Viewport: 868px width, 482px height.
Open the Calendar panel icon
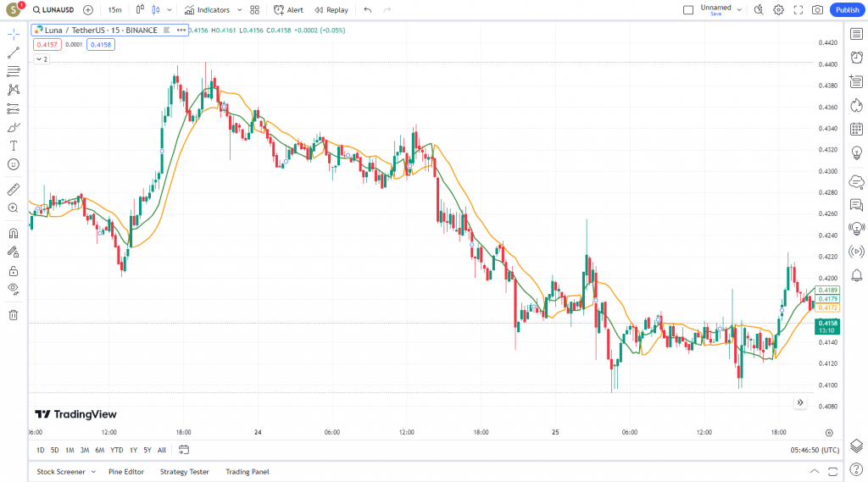pyautogui.click(x=856, y=130)
